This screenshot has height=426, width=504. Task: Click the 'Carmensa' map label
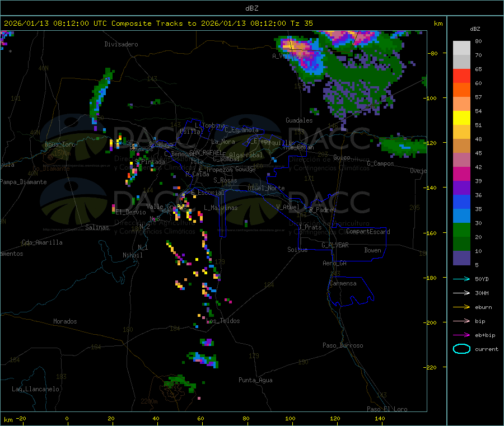click(x=343, y=283)
